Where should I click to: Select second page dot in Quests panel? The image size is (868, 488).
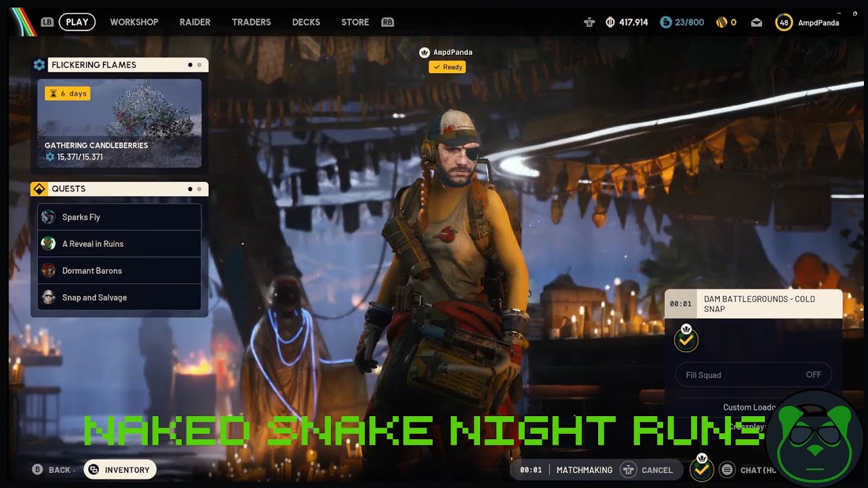click(199, 189)
